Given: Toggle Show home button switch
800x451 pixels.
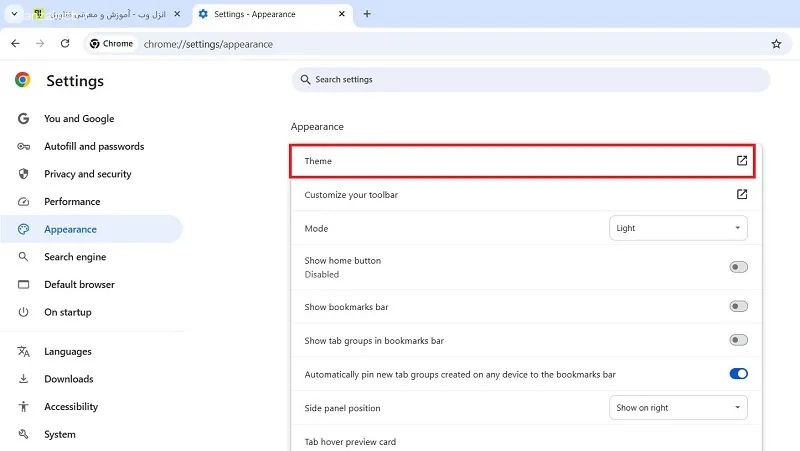Looking at the screenshot, I should (x=738, y=267).
